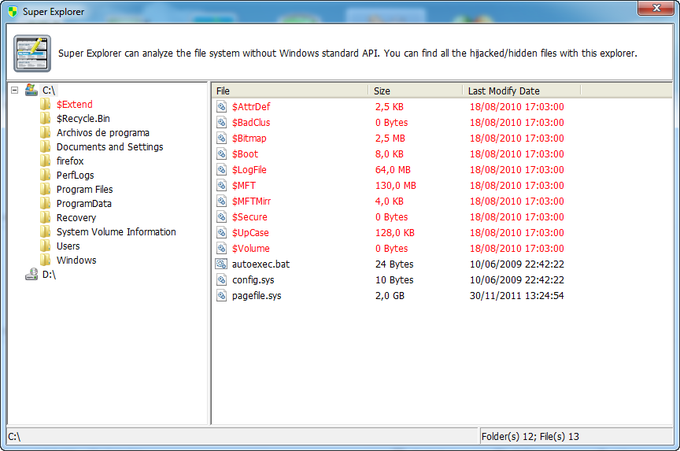Click the PerfLogs folder icon
Screen dimensions: 680x451
tap(45, 175)
